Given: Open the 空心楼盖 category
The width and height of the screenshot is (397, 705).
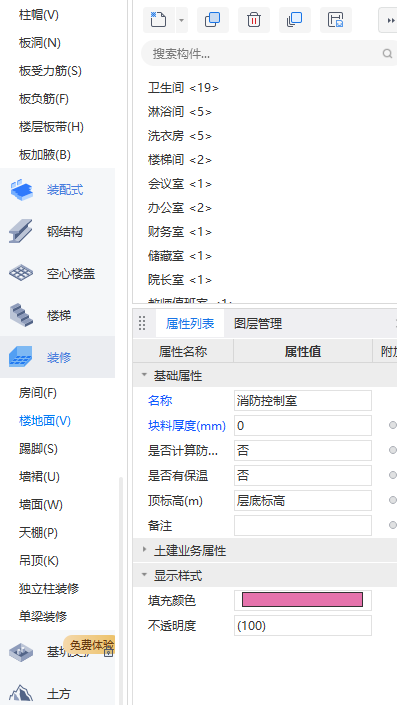Looking at the screenshot, I should click(x=58, y=273).
